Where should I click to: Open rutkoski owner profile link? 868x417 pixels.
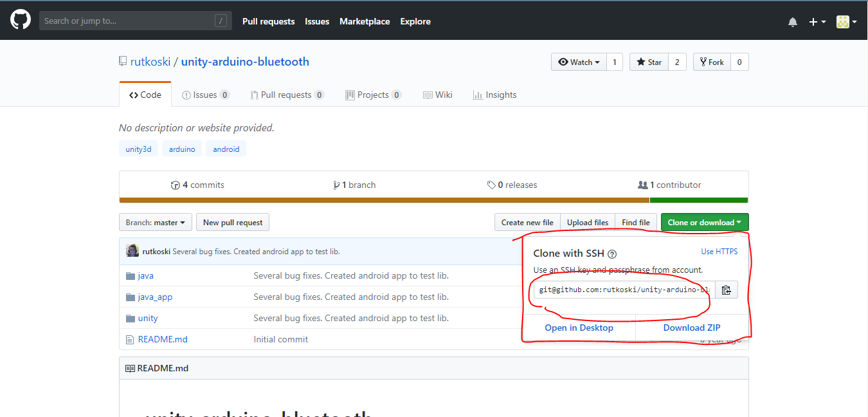[150, 62]
